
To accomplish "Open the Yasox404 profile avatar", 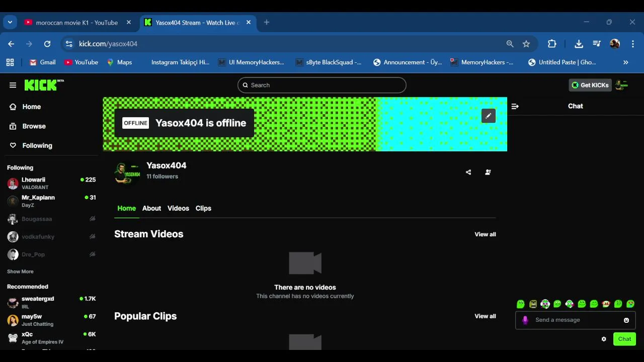I will click(x=127, y=173).
